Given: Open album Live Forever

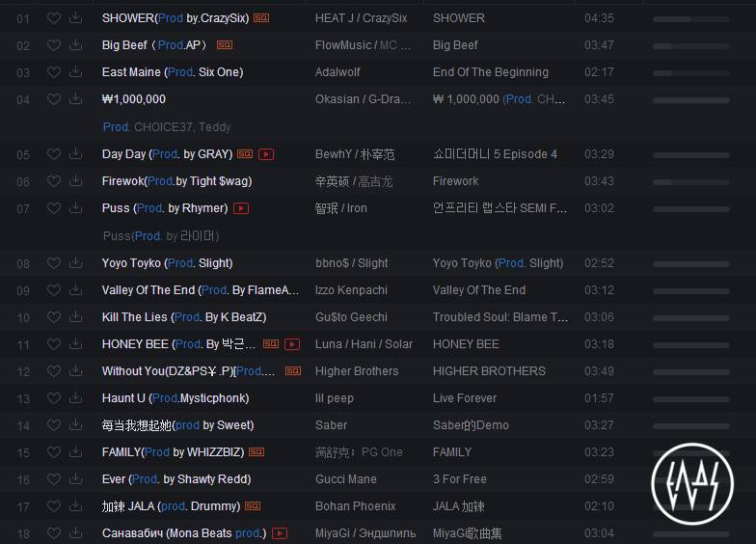Looking at the screenshot, I should coord(465,398).
